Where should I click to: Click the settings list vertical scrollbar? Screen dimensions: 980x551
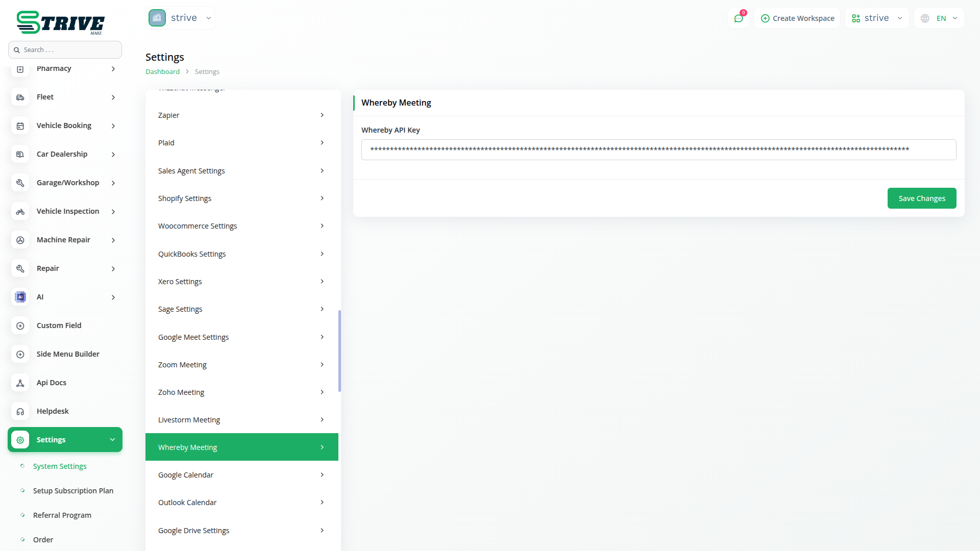(339, 351)
